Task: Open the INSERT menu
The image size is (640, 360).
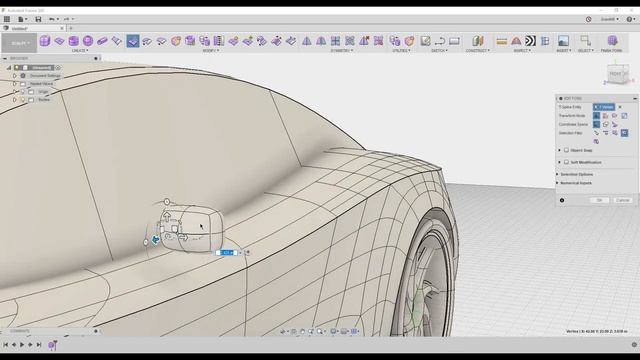Action: pos(564,51)
